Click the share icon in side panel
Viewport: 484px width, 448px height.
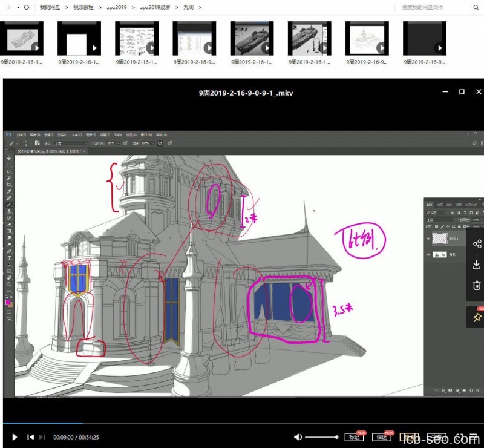pos(477,243)
